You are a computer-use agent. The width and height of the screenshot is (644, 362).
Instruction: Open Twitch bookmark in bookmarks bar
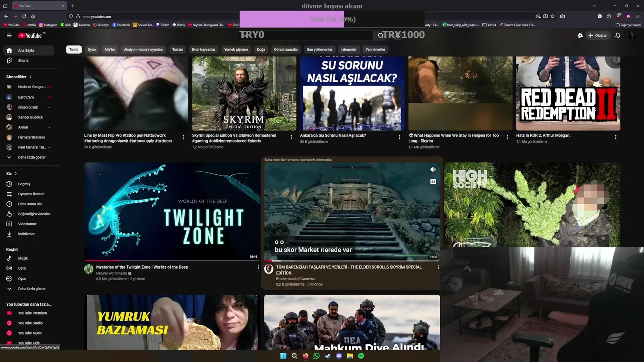(163, 25)
